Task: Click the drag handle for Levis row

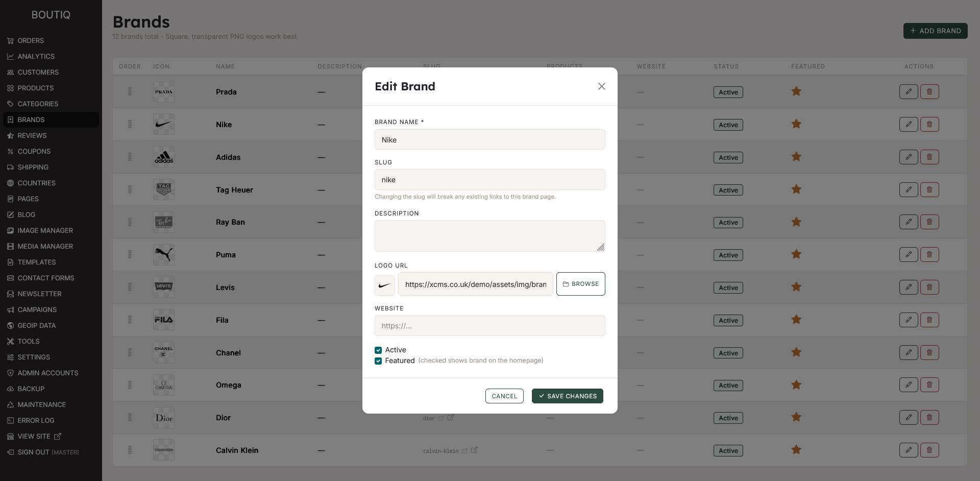Action: [x=130, y=287]
